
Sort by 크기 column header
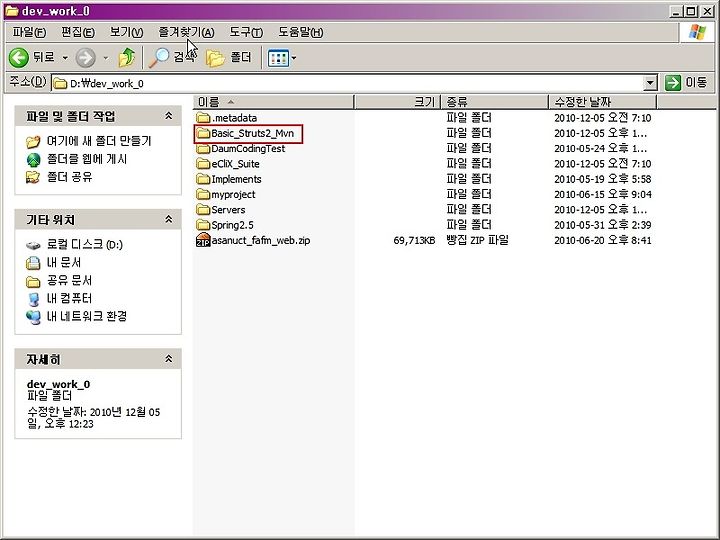[x=398, y=101]
